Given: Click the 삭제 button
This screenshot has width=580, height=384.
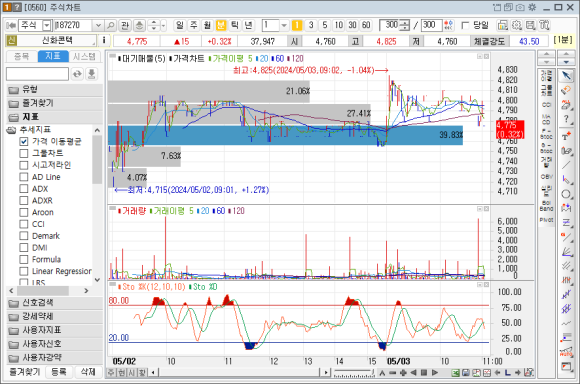Looking at the screenshot, I should click(88, 372).
